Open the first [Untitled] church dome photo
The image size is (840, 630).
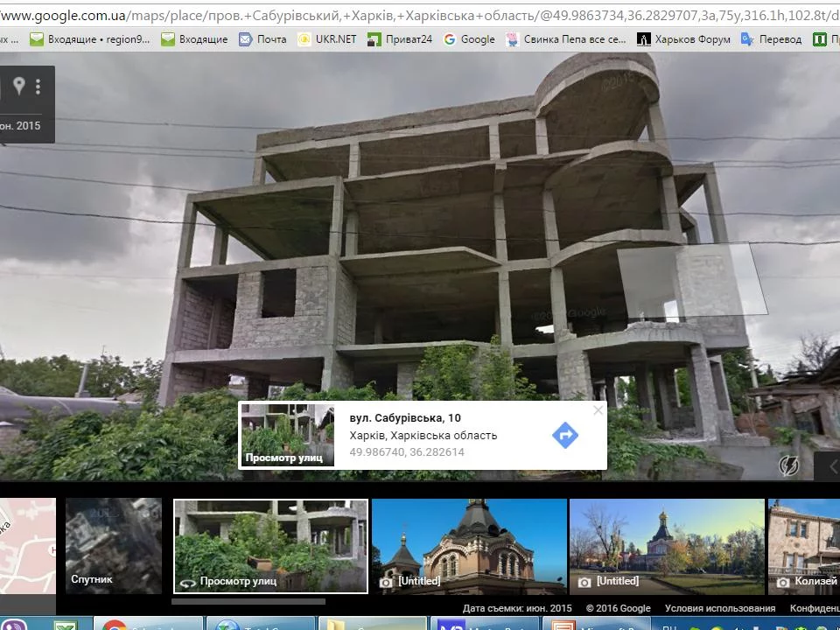click(x=469, y=546)
